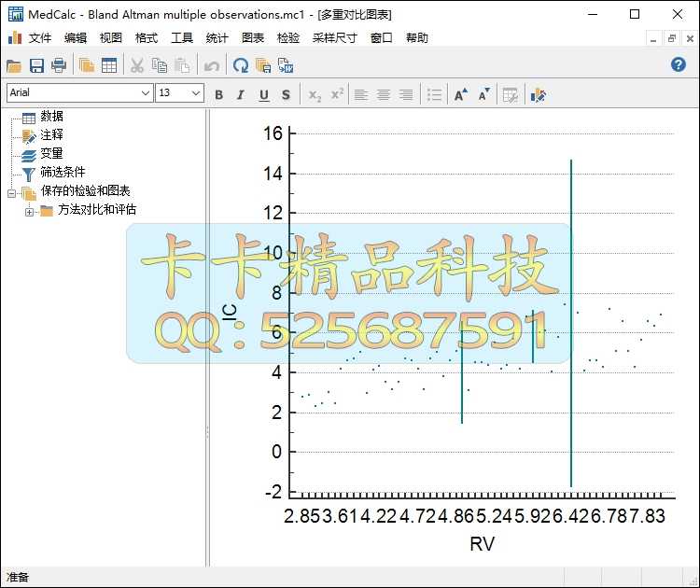Open the 编辑 menu
The width and height of the screenshot is (700, 588).
tap(76, 38)
